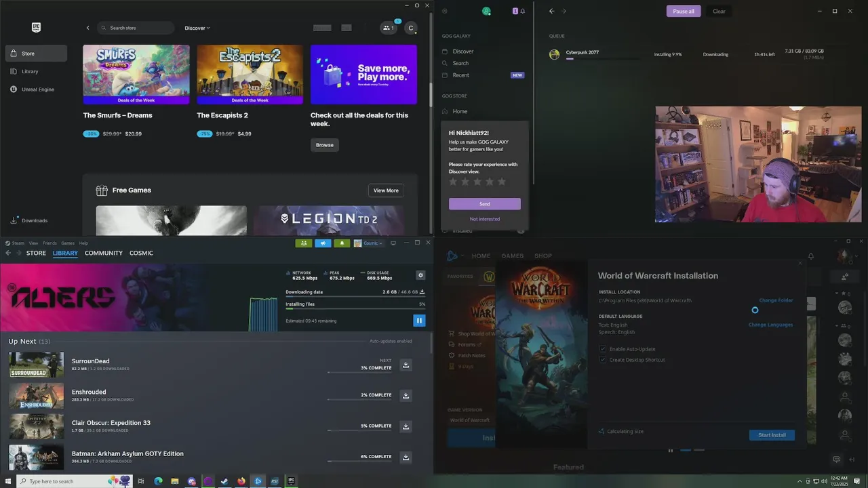Click Change Languages link
Screen dimensions: 868x488
[x=770, y=325]
